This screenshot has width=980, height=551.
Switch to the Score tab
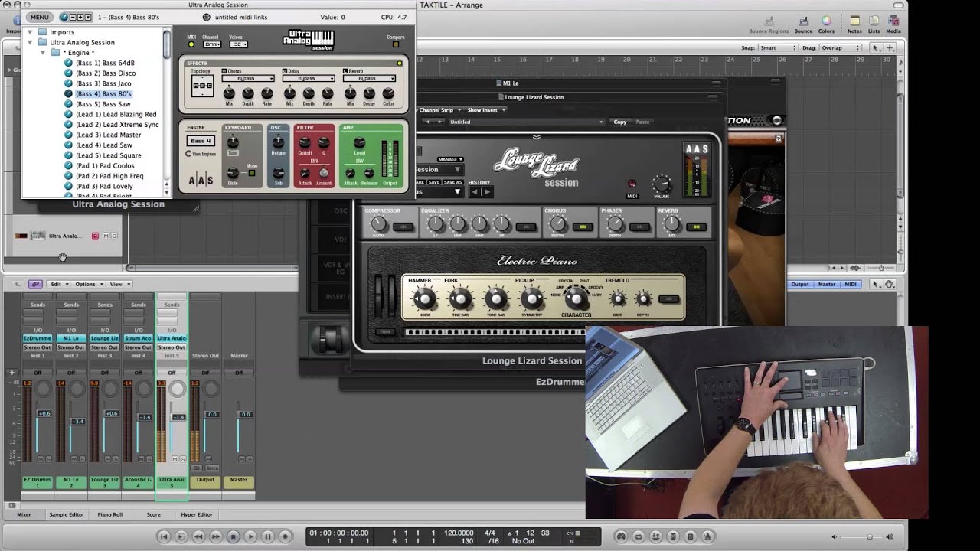click(x=154, y=514)
